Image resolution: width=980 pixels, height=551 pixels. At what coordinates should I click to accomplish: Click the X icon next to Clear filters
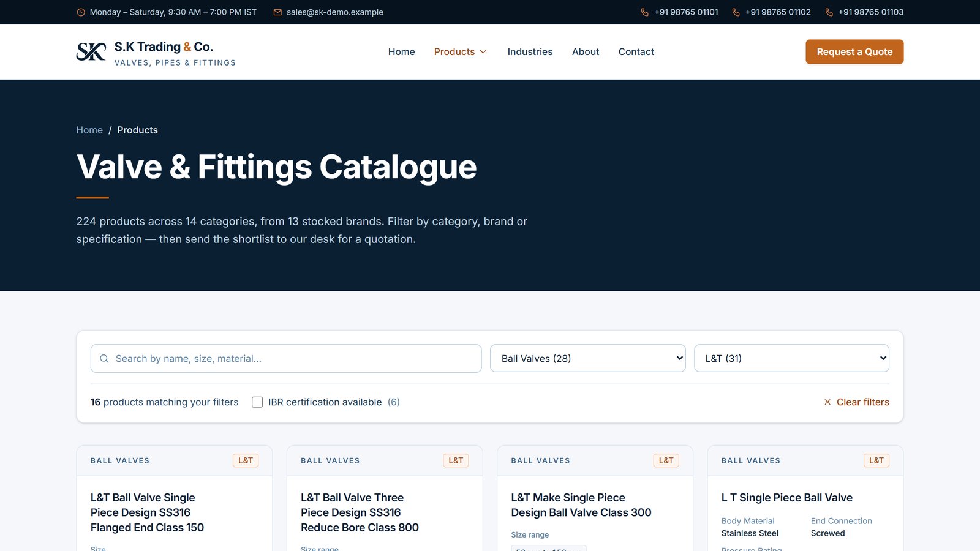click(827, 402)
